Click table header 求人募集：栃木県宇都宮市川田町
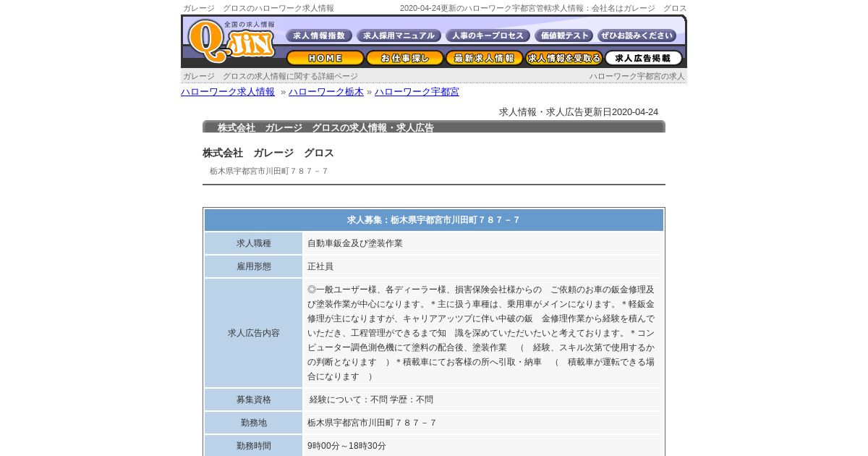Screen dimensions: 868x456 [x=434, y=220]
